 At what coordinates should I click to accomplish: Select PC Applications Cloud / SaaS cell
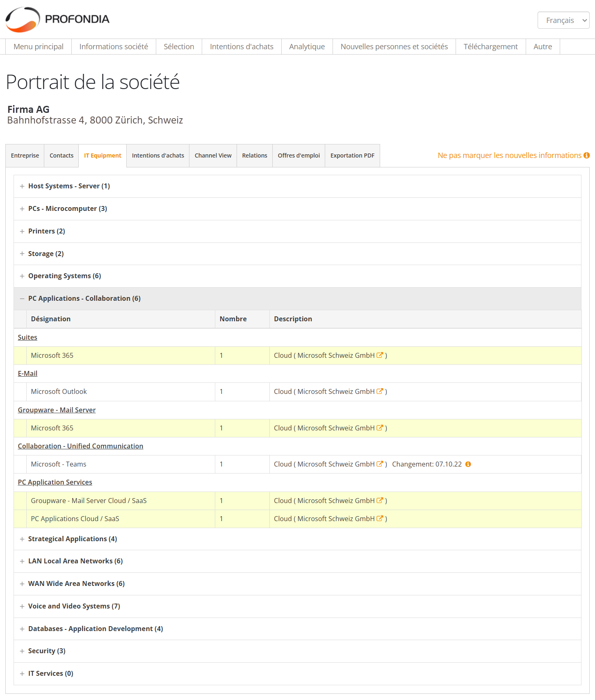(x=121, y=519)
